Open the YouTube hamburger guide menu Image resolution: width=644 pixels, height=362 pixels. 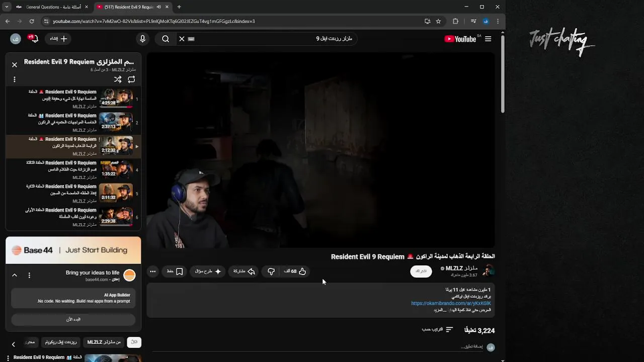coord(488,39)
